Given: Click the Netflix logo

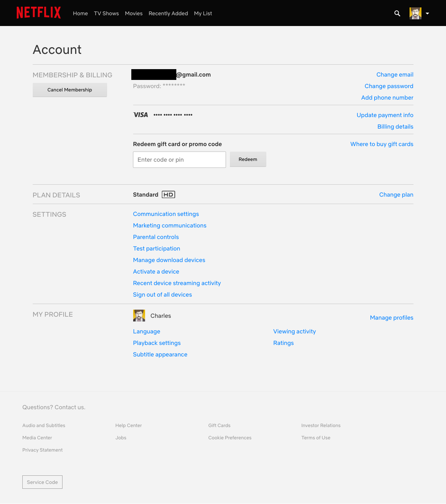Looking at the screenshot, I should 39,13.
